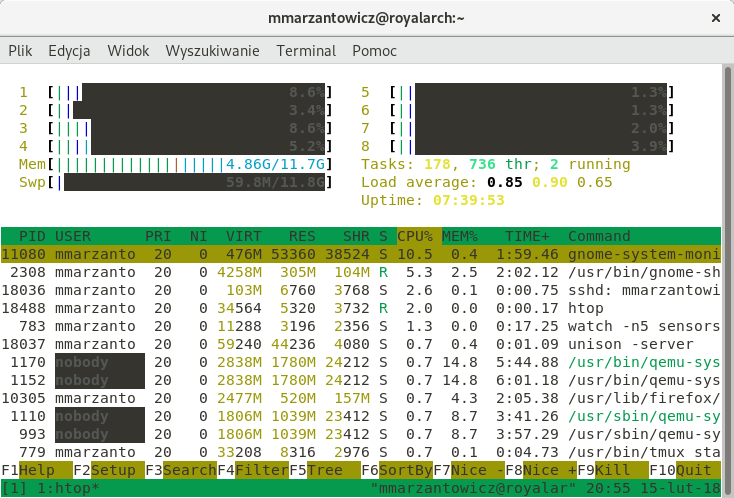This screenshot has height=498, width=734.
Task: Click the tmux status clock 20:55
Action: pyautogui.click(x=608, y=488)
